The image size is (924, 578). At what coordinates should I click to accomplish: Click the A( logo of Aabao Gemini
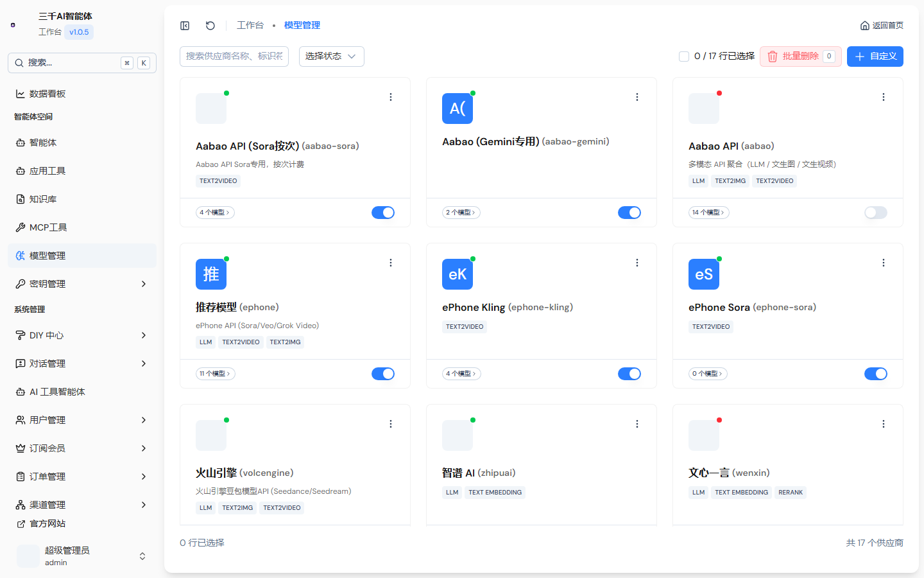pos(458,109)
